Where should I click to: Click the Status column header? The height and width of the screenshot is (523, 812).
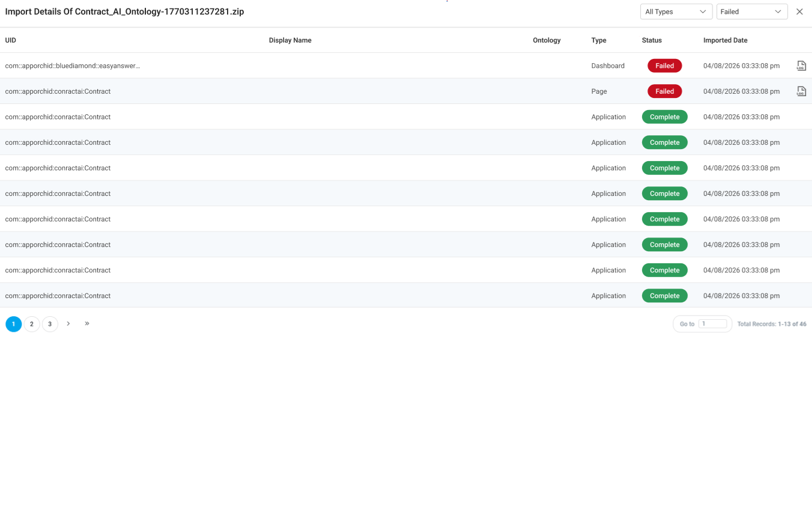(x=652, y=40)
